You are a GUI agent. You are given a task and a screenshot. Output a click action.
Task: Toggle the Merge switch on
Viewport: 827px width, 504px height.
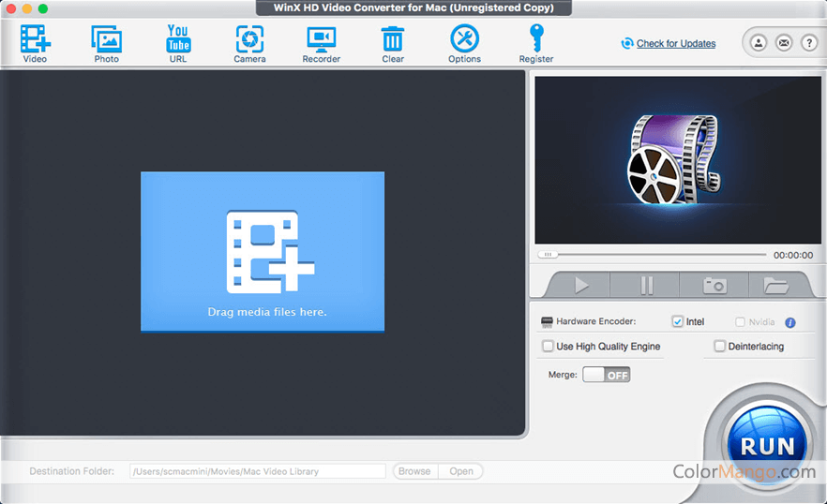click(607, 375)
